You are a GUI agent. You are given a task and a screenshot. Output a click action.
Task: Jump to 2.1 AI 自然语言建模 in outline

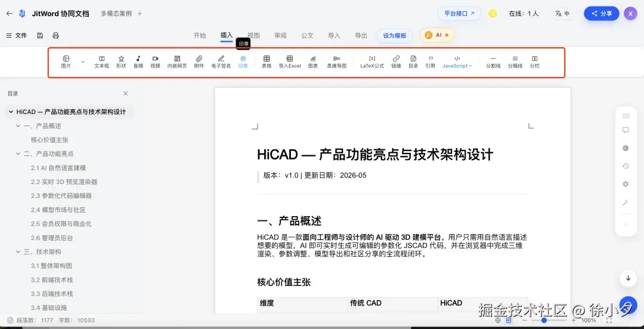58,168
